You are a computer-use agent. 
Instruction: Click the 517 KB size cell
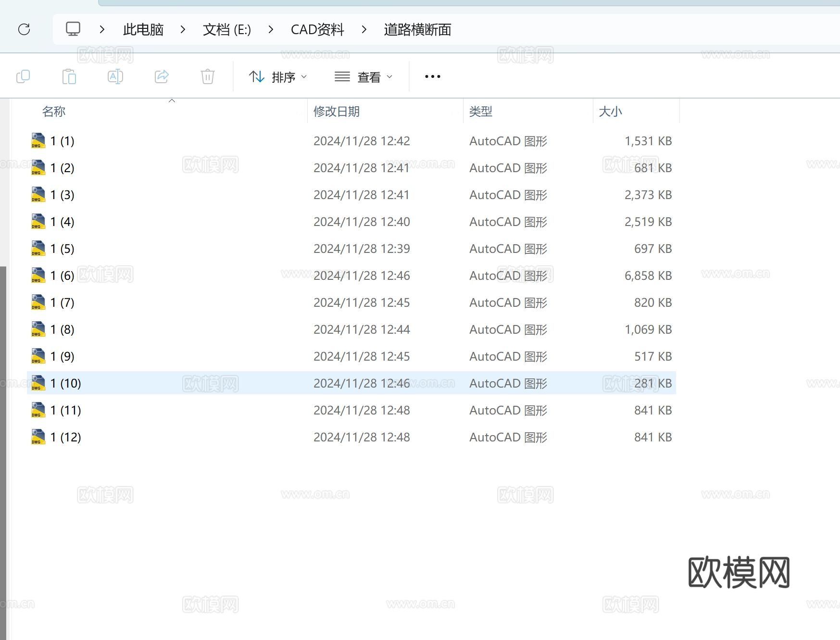click(653, 356)
